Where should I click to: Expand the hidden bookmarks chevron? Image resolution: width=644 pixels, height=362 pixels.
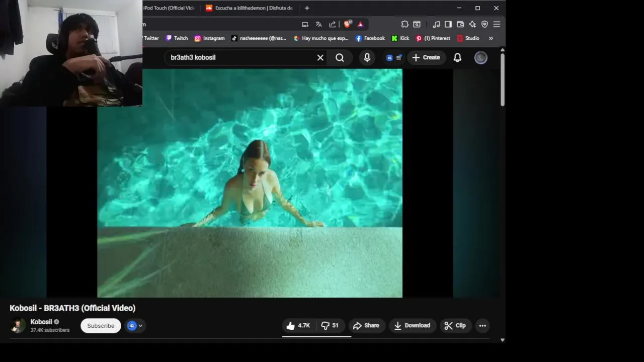tap(491, 38)
